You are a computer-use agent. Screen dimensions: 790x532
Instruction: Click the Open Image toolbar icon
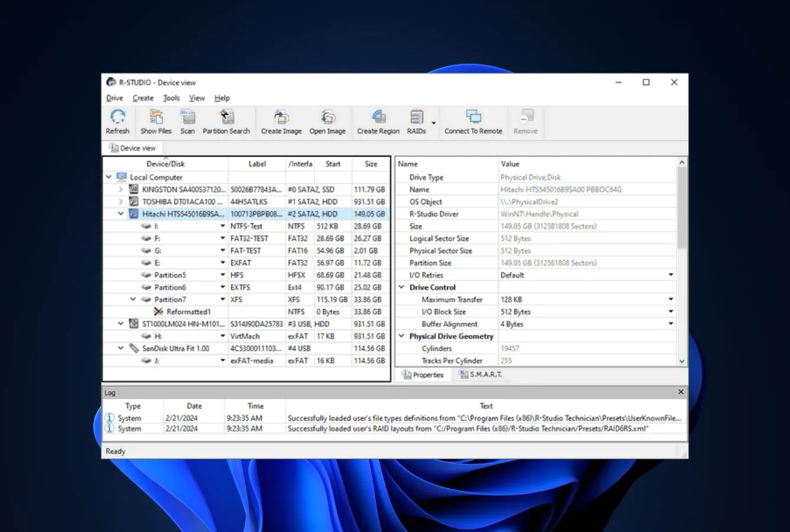pos(328,116)
